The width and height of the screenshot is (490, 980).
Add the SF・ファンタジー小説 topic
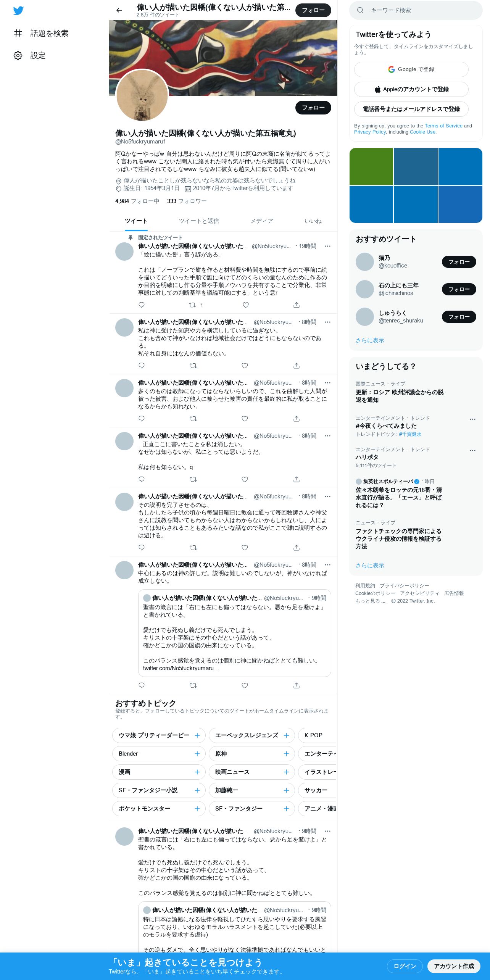(197, 790)
